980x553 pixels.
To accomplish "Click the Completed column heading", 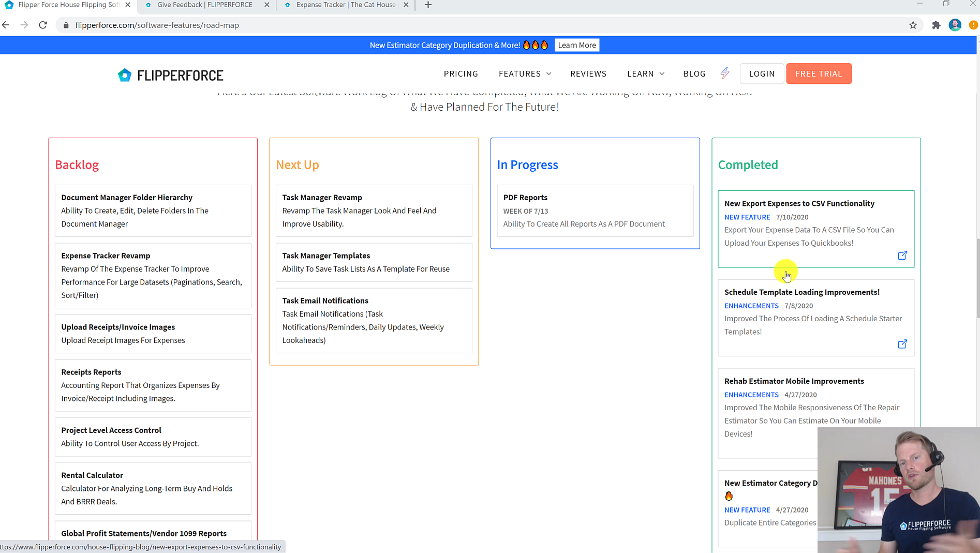I will [x=748, y=165].
